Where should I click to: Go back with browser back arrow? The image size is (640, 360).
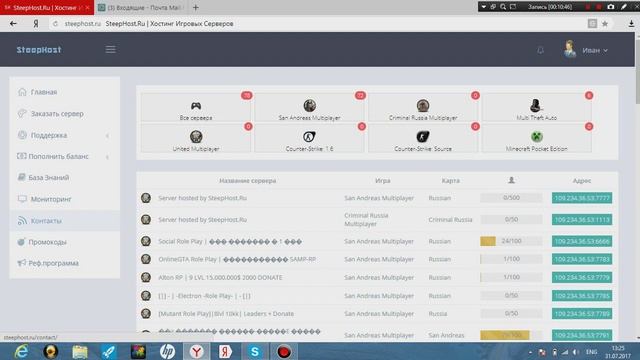13,24
